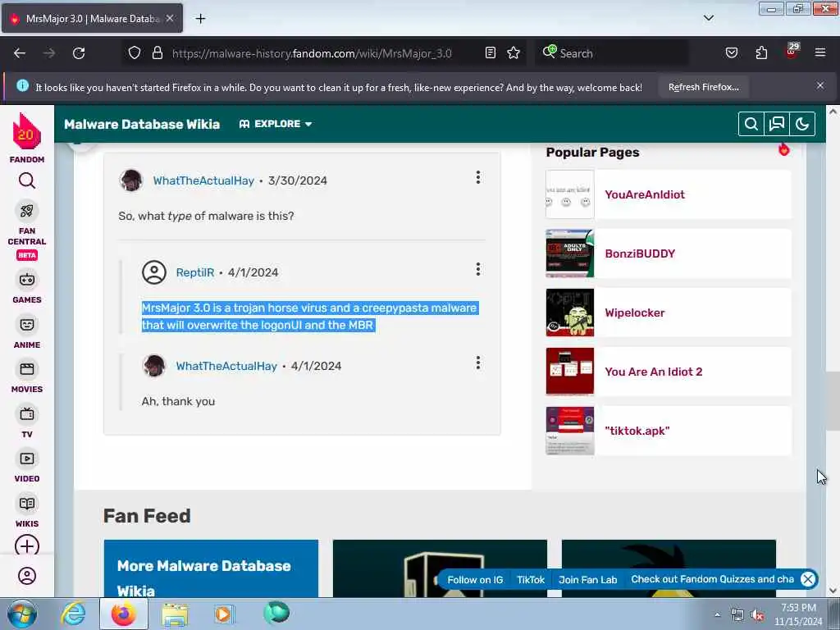Expand the list-all-tabs chevron
The height and width of the screenshot is (630, 840).
pyautogui.click(x=708, y=18)
